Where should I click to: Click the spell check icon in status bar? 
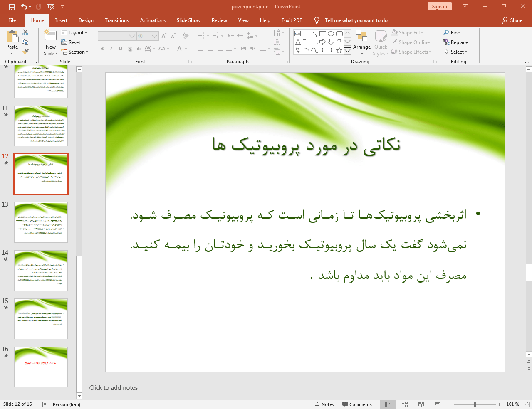click(x=43, y=404)
